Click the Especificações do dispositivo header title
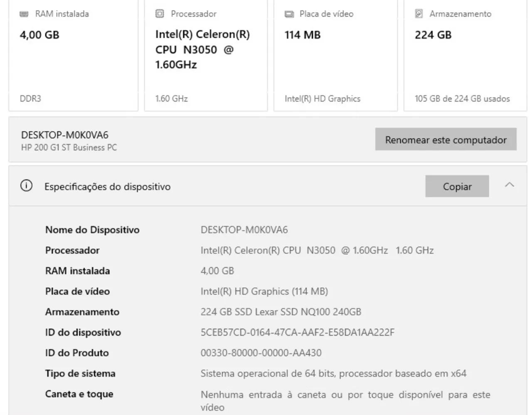 [107, 187]
